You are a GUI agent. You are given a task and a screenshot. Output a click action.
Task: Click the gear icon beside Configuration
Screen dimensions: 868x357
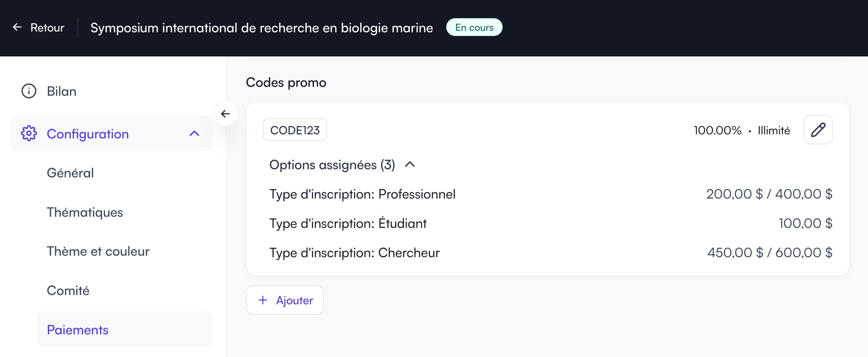click(29, 134)
